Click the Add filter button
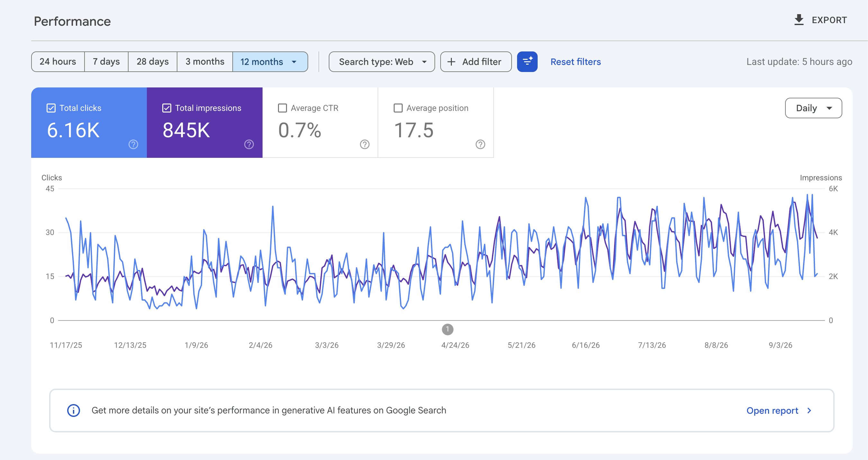 (476, 62)
